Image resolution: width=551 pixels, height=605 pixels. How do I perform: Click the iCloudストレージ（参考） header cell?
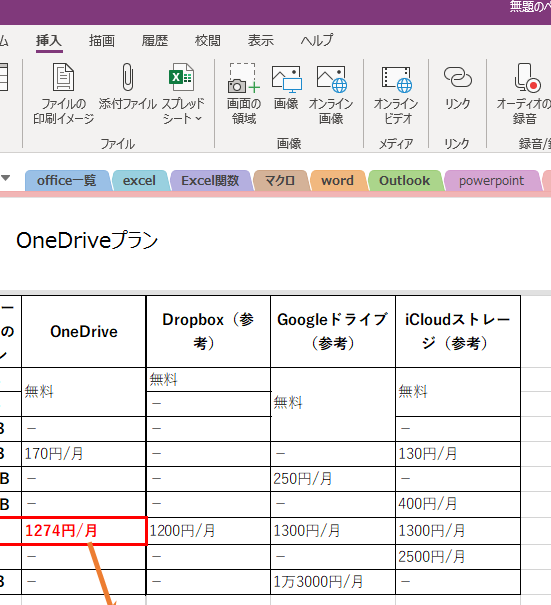458,331
